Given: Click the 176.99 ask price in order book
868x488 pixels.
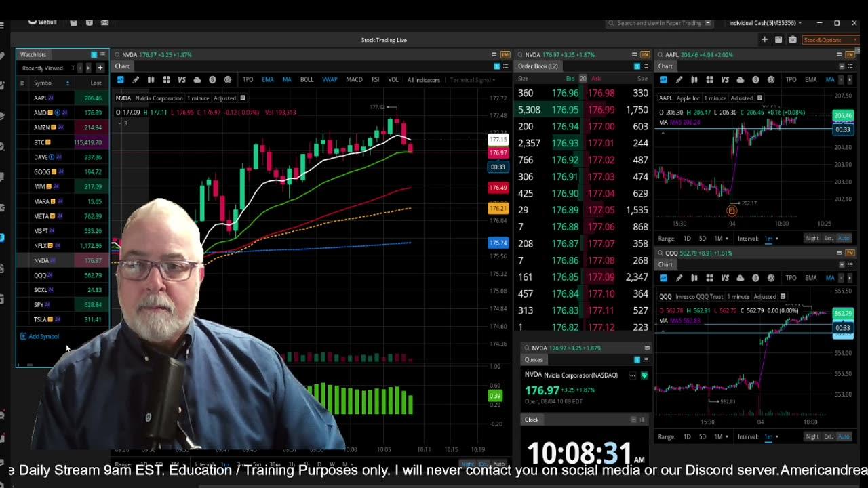Looking at the screenshot, I should click(x=601, y=110).
